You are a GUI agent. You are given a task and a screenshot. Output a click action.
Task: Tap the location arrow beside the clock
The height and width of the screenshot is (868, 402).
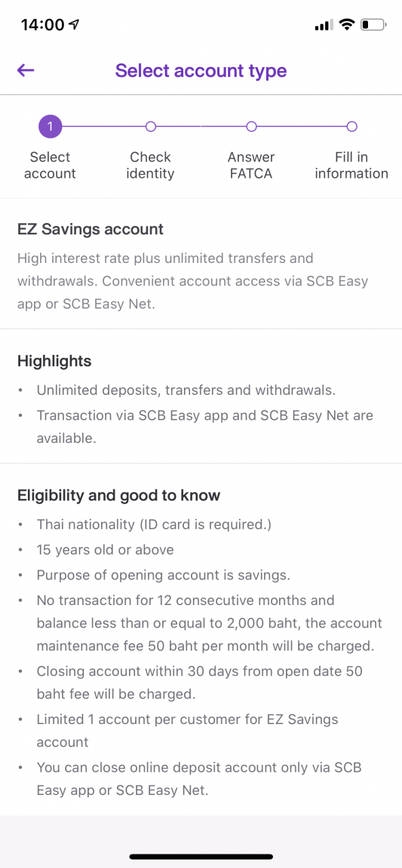point(75,25)
